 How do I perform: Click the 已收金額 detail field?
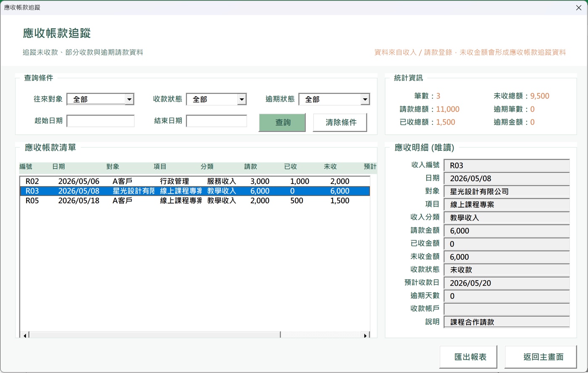(x=507, y=244)
